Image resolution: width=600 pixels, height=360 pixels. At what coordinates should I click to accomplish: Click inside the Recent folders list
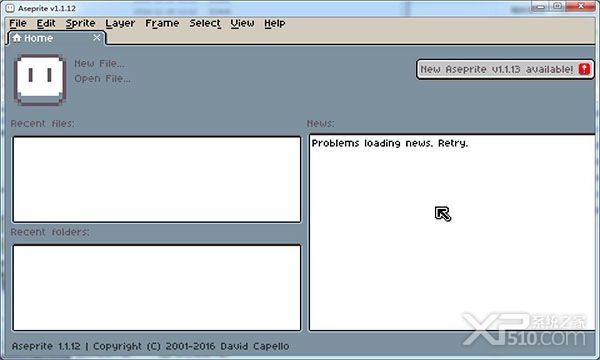point(157,288)
